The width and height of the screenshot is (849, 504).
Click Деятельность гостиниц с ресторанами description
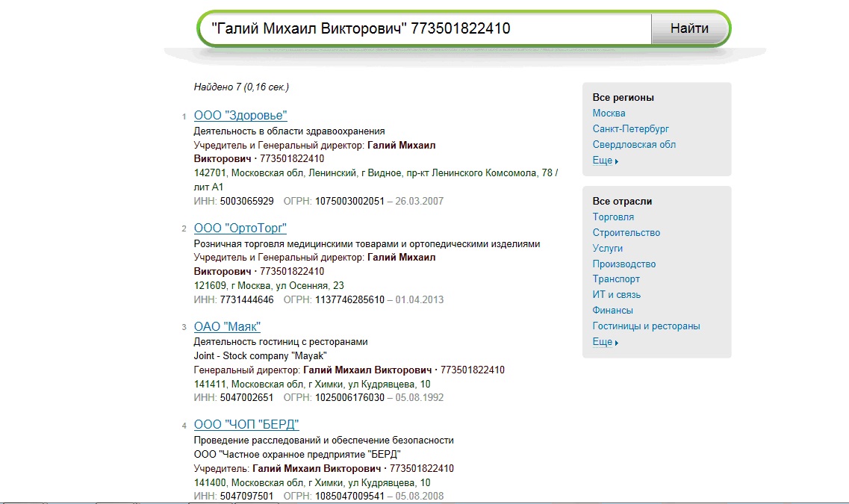pyautogui.click(x=281, y=341)
